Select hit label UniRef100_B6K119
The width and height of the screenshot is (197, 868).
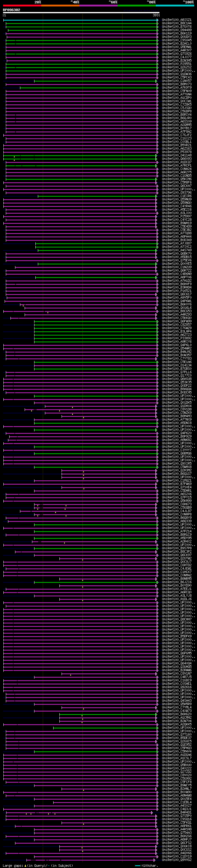click(177, 33)
